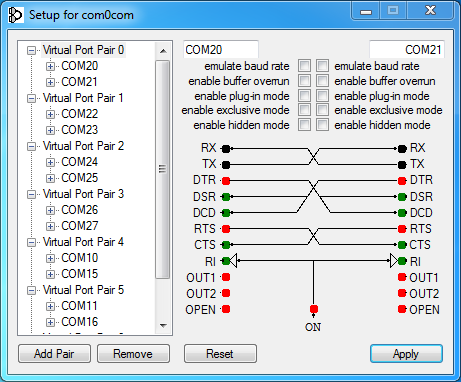The image size is (461, 382).
Task: Expand the COM21 tree node
Action: pos(50,82)
